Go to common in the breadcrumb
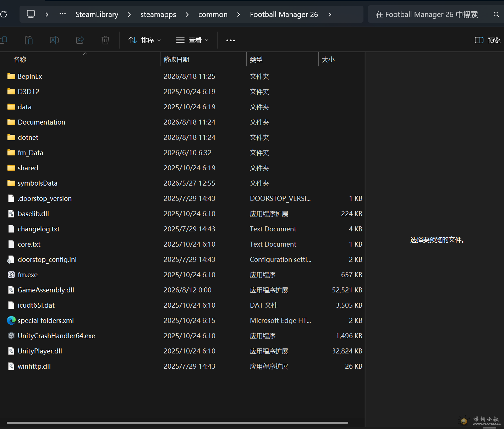 pos(213,15)
